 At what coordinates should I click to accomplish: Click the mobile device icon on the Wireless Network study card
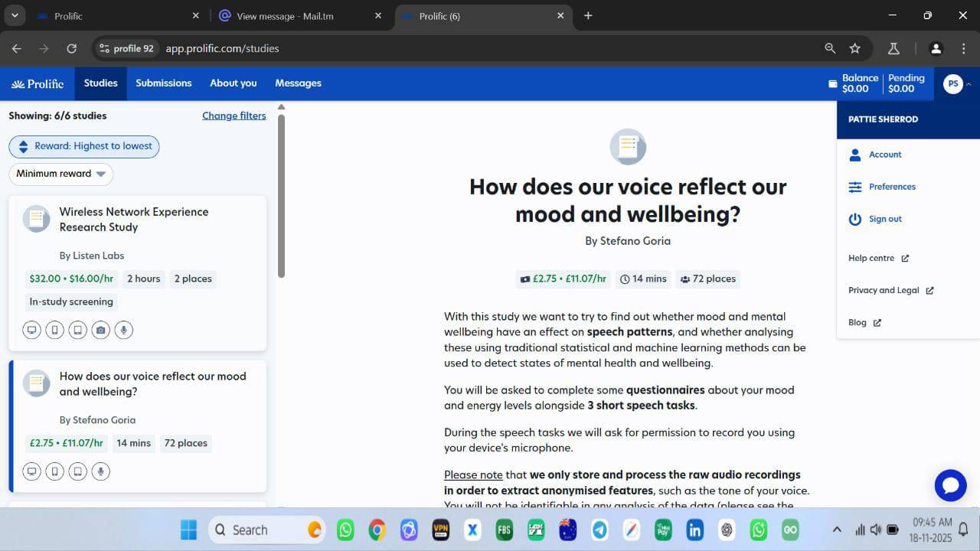[x=54, y=331]
